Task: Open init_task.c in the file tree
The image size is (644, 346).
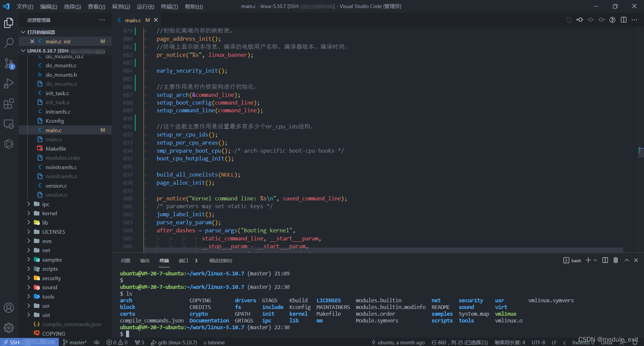Action: tap(65, 93)
